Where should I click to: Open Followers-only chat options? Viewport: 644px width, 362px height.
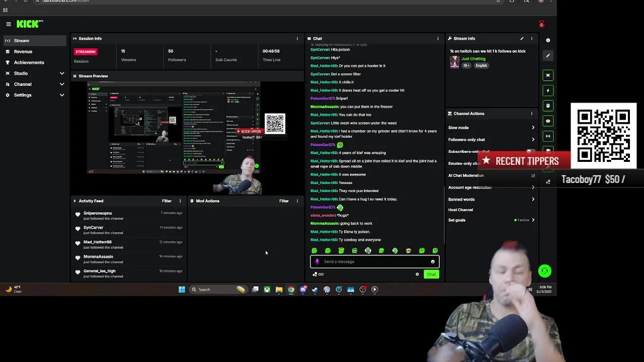[x=492, y=140]
